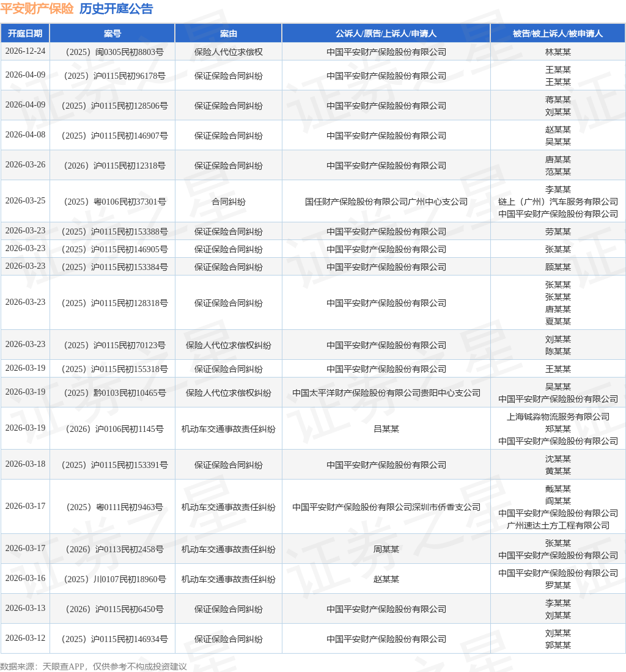Click case number (2025)沪0115民初96178号
Screen dimensions: 626x672
(x=112, y=76)
